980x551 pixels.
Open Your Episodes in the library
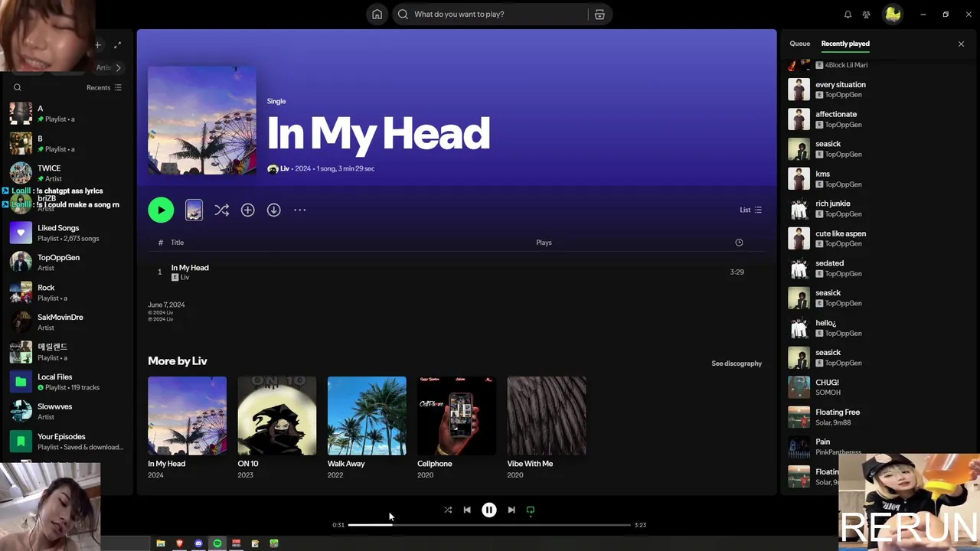click(67, 442)
